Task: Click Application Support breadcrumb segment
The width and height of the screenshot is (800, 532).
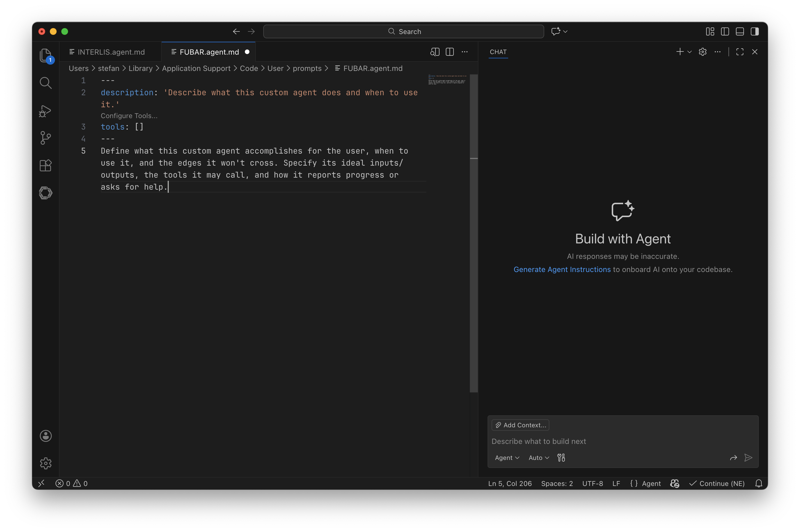Action: tap(196, 69)
